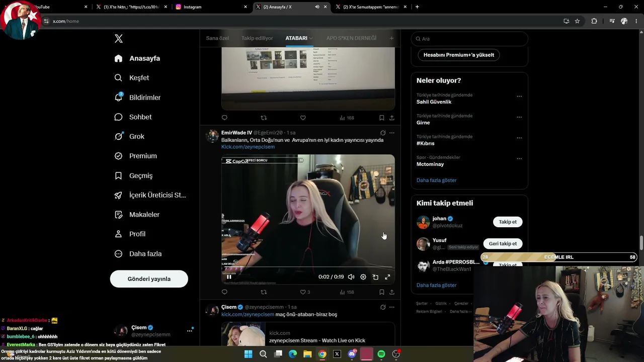Open more options on Çisem's post
Viewport: 644px width, 362px height.
[392, 307]
